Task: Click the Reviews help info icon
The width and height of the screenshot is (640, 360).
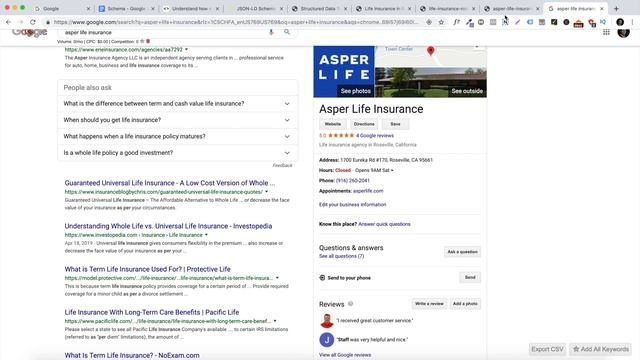Action: pyautogui.click(x=351, y=304)
